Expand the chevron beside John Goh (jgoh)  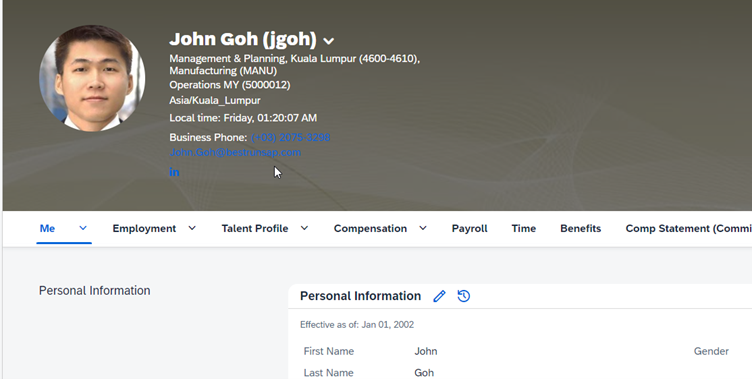click(x=329, y=41)
